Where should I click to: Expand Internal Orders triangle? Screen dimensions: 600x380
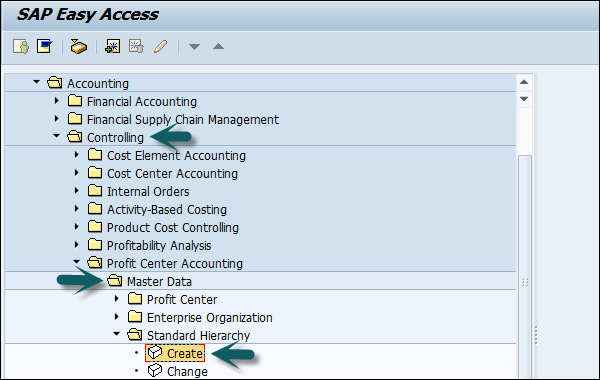click(77, 191)
